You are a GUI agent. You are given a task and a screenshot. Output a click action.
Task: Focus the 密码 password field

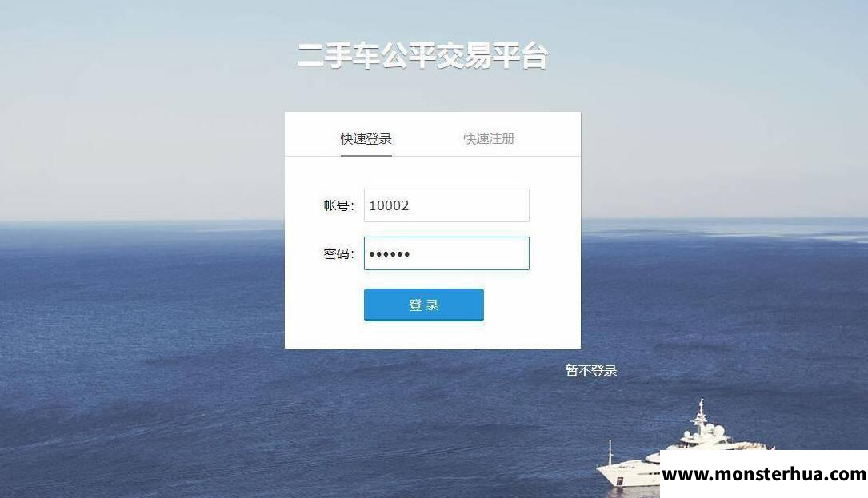click(446, 253)
